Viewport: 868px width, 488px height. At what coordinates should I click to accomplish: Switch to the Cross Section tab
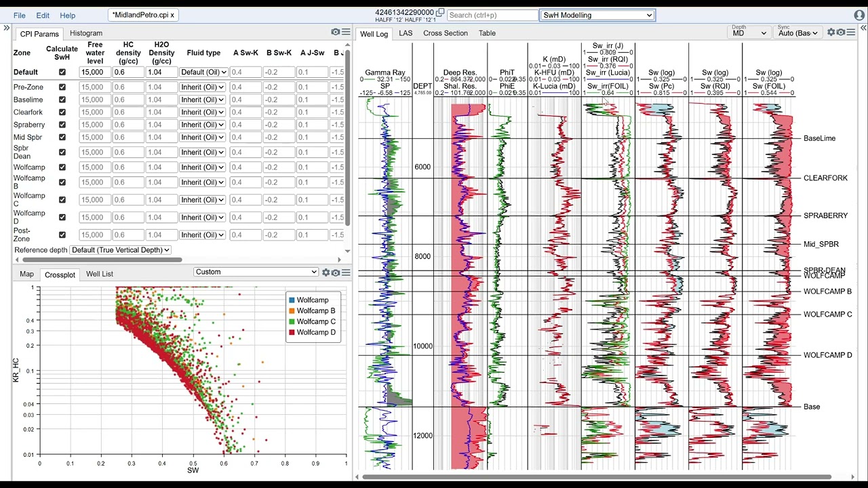point(446,33)
